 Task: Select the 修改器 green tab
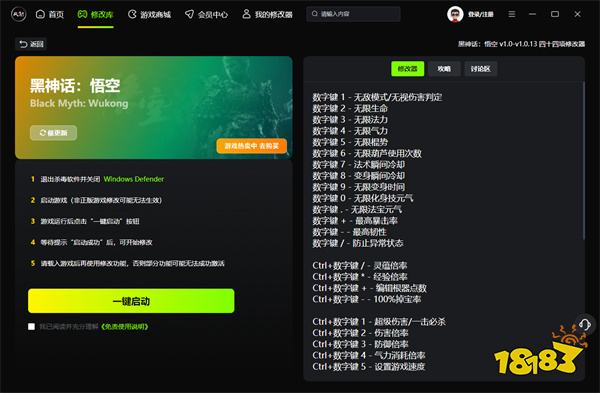point(408,69)
